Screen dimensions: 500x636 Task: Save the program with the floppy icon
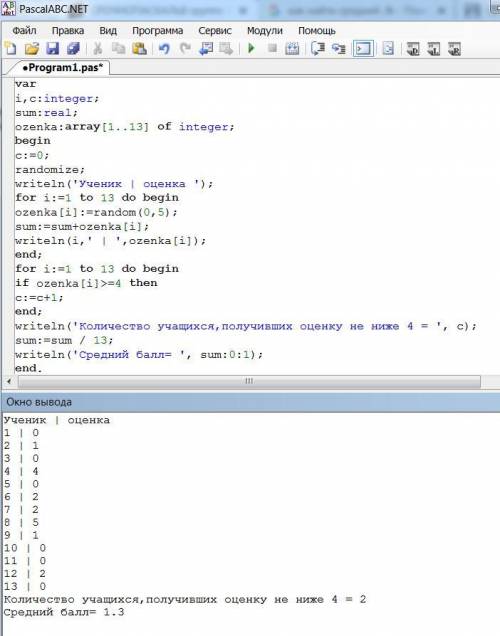coord(52,49)
